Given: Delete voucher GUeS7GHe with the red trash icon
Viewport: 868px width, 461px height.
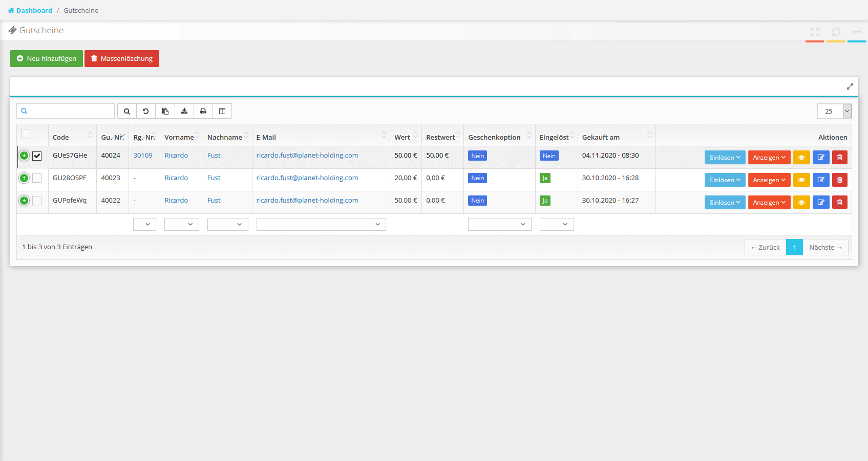Looking at the screenshot, I should (x=839, y=158).
